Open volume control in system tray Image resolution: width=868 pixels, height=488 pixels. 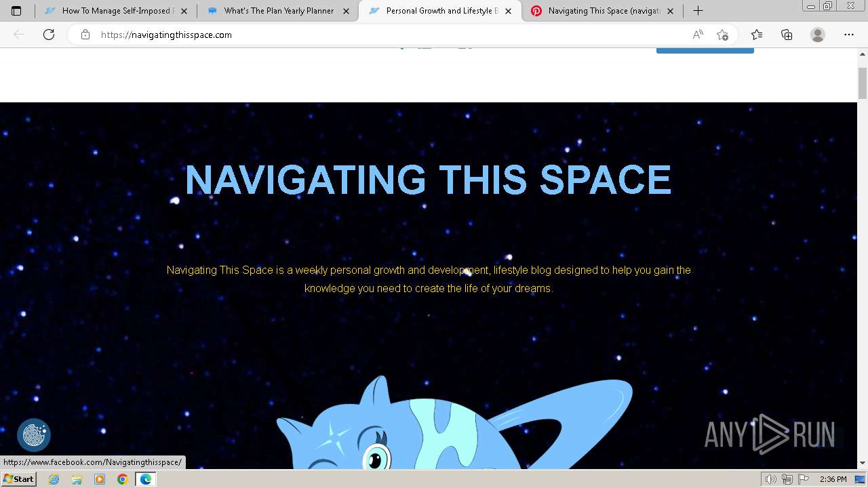click(771, 479)
